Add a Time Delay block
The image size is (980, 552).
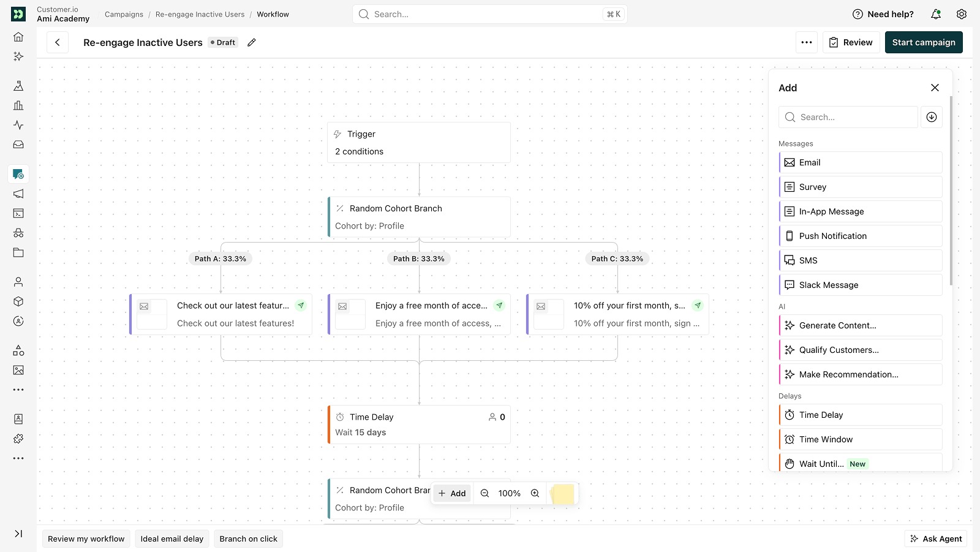coord(861,415)
